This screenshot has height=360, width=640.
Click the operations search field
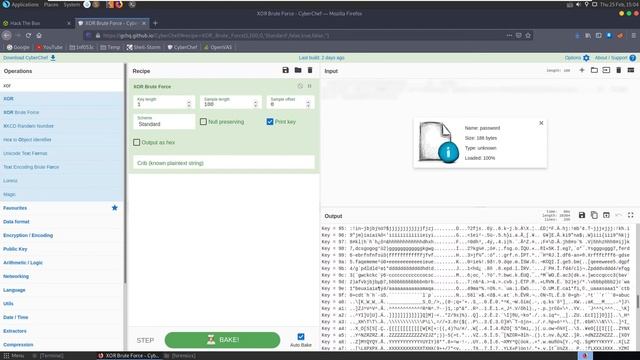pyautogui.click(x=61, y=86)
